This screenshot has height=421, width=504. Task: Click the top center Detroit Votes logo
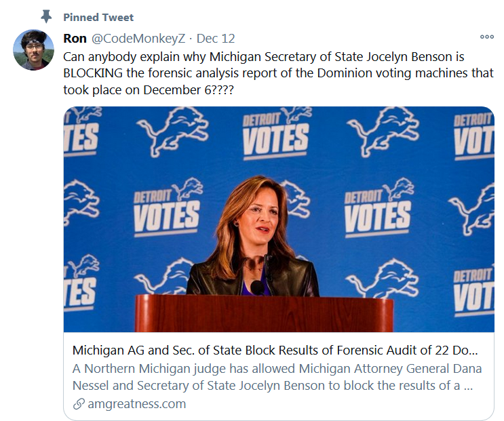[x=276, y=134]
